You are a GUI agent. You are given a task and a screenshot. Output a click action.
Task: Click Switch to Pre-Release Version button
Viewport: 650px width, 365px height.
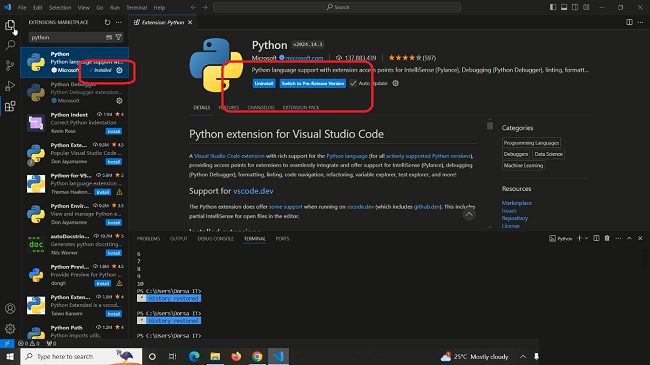click(313, 83)
